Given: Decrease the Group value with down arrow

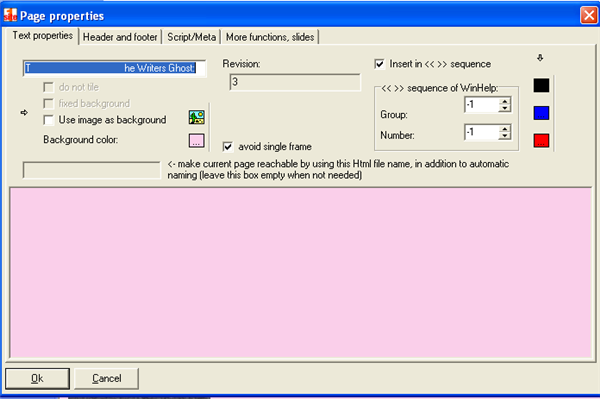Looking at the screenshot, I should click(505, 108).
